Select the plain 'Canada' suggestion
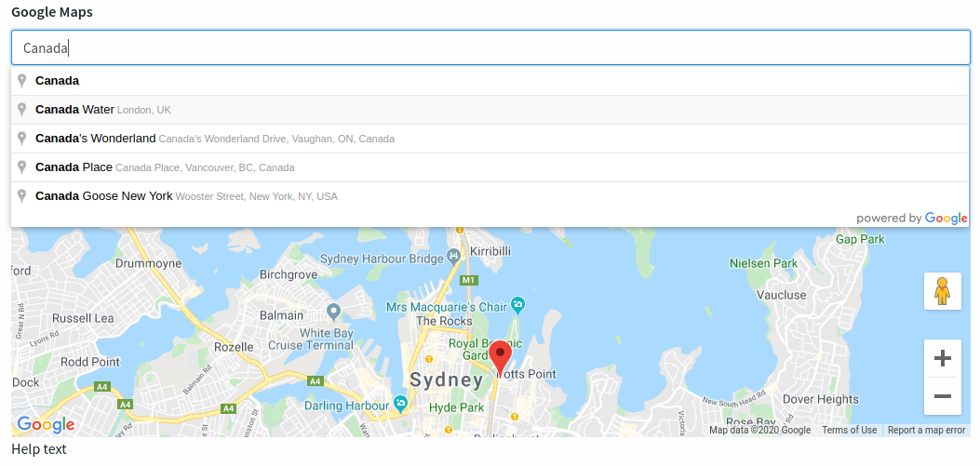 tap(490, 81)
